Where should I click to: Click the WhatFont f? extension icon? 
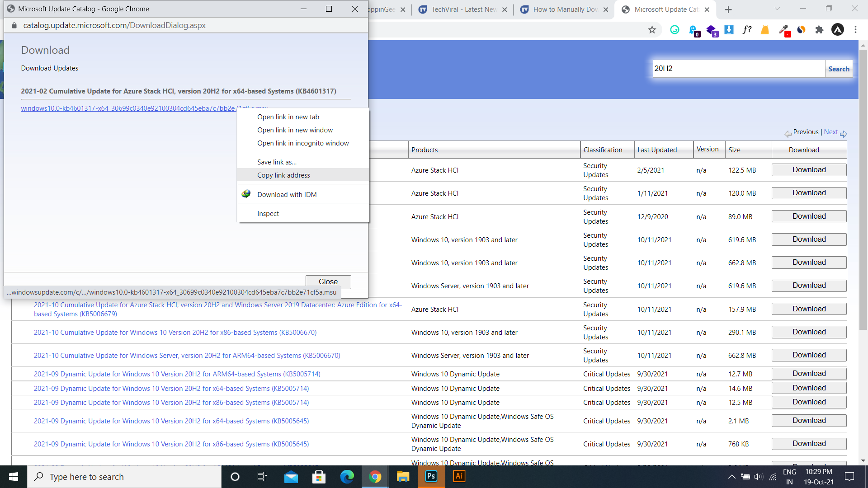point(747,30)
